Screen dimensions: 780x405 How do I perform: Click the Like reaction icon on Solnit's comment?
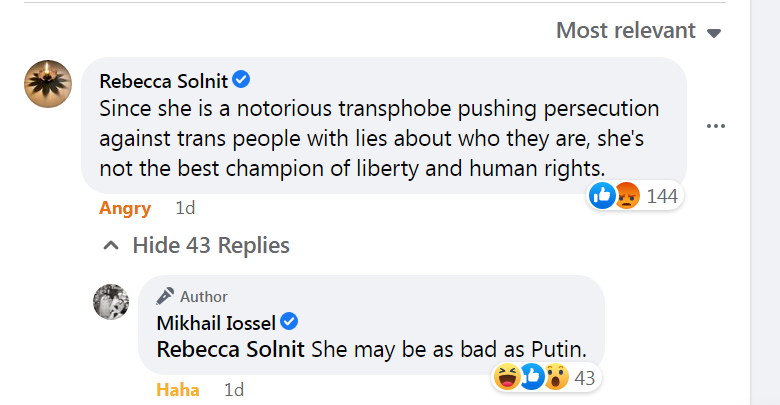click(602, 195)
